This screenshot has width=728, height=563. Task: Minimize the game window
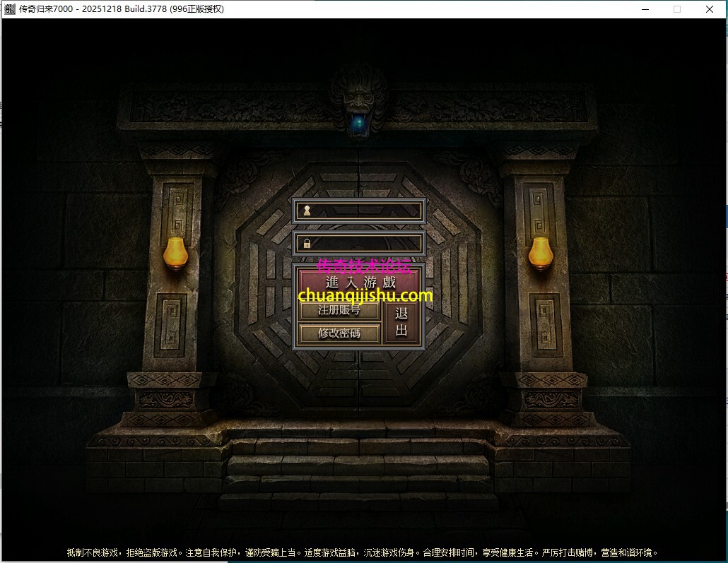click(645, 9)
